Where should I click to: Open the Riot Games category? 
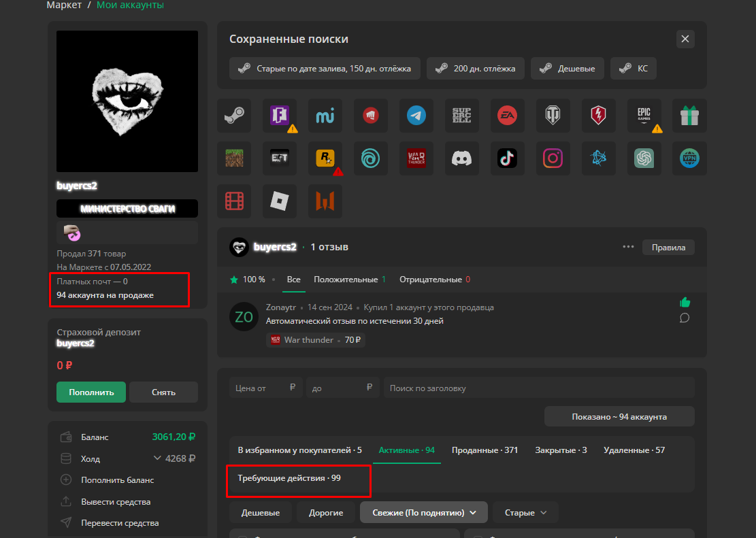[x=371, y=116]
